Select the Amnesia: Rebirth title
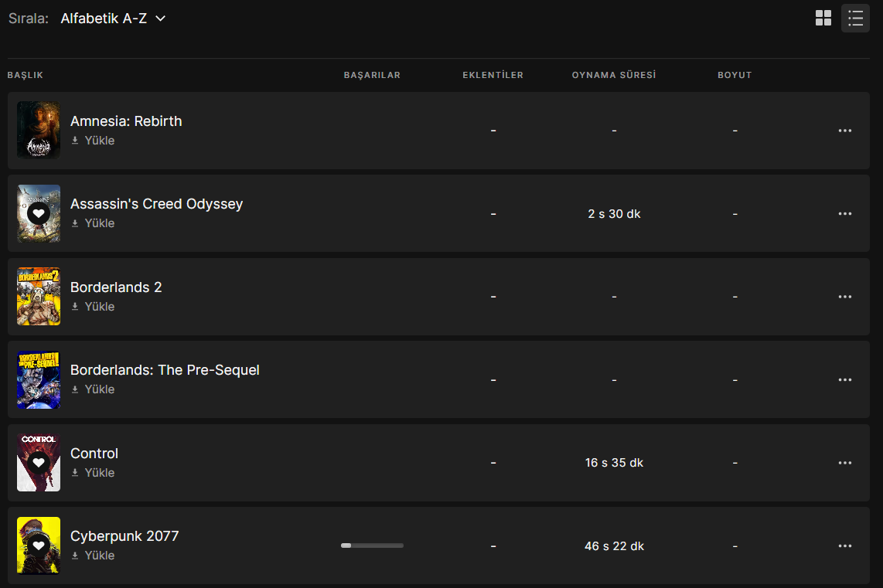 [x=126, y=121]
